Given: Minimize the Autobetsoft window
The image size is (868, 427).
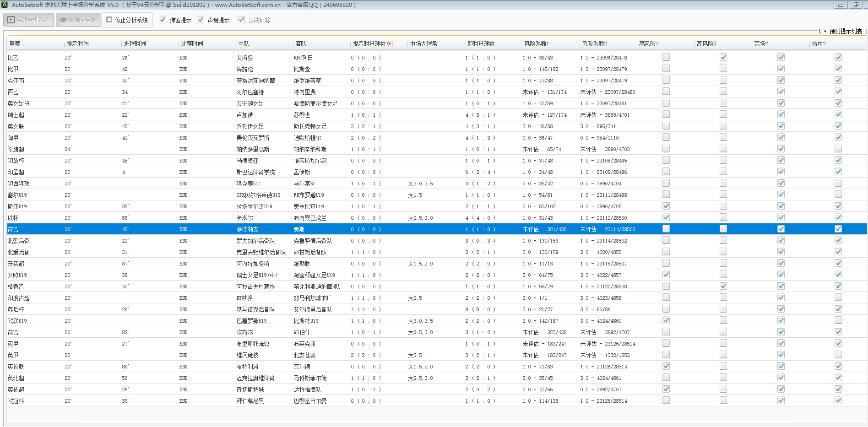Looking at the screenshot, I should point(841,5).
